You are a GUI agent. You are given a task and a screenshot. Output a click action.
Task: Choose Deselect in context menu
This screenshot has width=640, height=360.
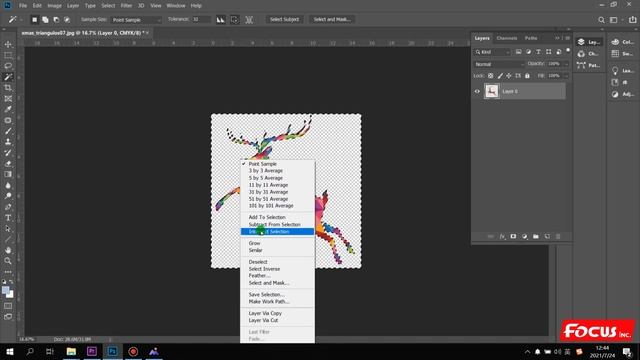coord(258,262)
